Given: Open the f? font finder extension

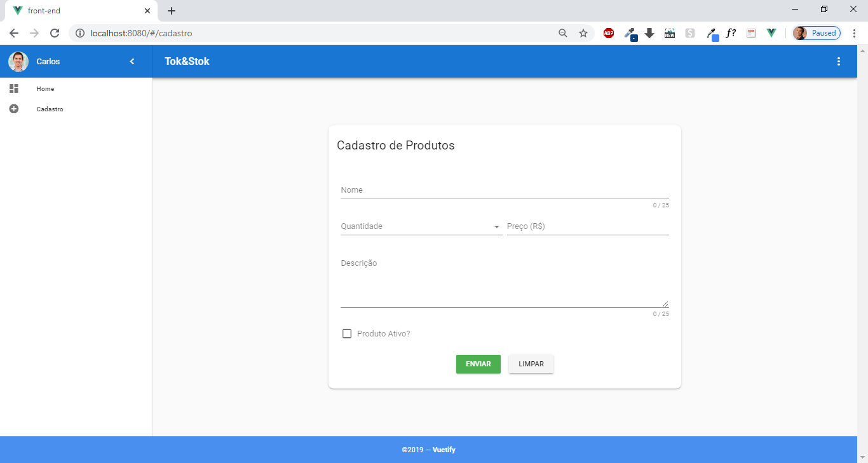Looking at the screenshot, I should pos(731,33).
